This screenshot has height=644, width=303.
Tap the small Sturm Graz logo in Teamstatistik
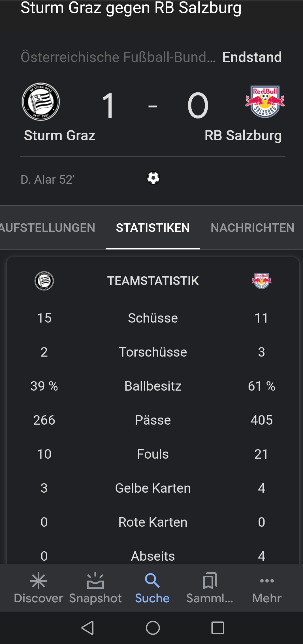click(44, 281)
